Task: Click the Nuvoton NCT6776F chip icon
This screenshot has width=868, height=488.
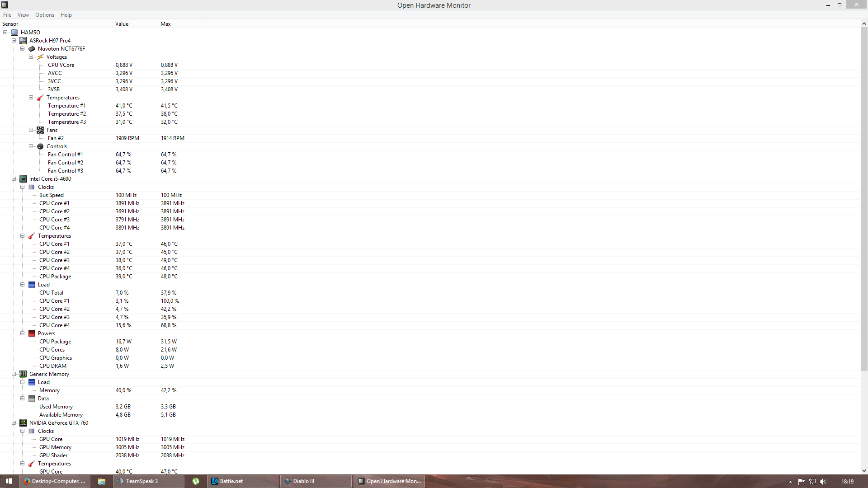Action: point(32,49)
